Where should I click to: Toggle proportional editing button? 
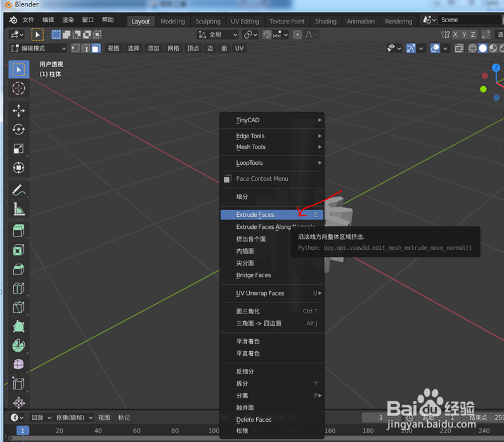(x=297, y=34)
